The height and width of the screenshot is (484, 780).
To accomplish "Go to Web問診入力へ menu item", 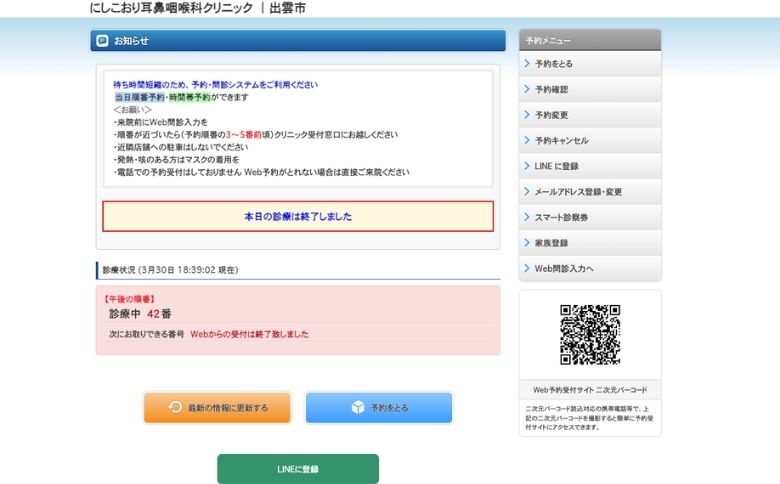I will click(x=590, y=269).
